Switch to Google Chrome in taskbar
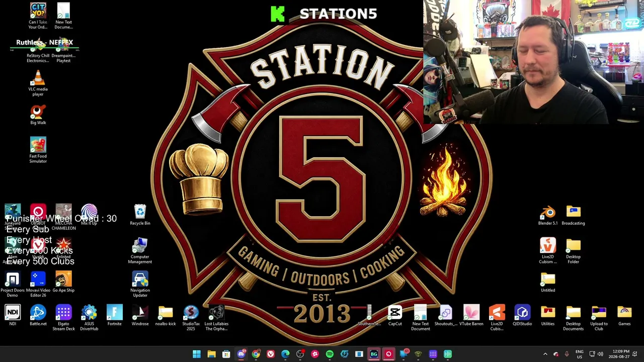This screenshot has height=362, width=644. click(256, 354)
